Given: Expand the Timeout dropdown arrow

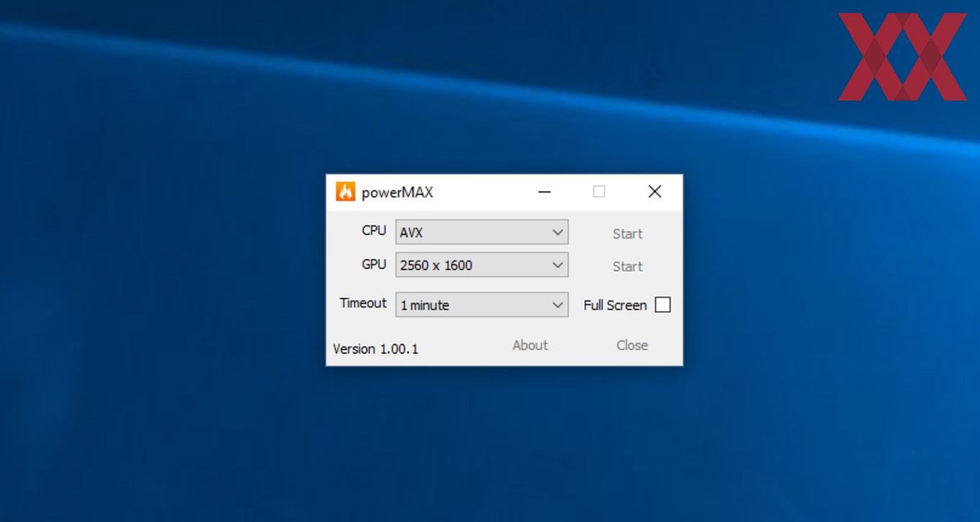Looking at the screenshot, I should point(558,305).
